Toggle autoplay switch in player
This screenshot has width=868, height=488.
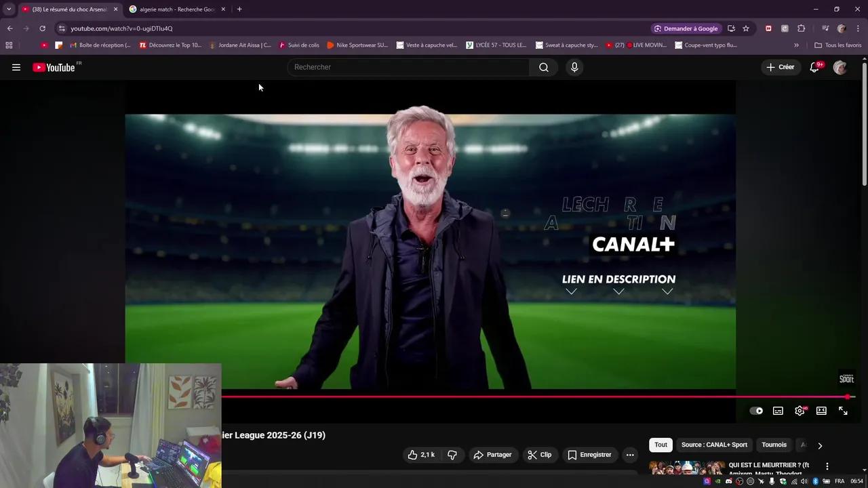tap(756, 411)
